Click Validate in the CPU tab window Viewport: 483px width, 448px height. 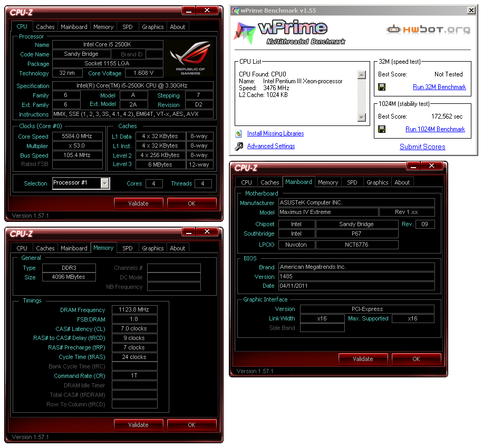pyautogui.click(x=138, y=203)
